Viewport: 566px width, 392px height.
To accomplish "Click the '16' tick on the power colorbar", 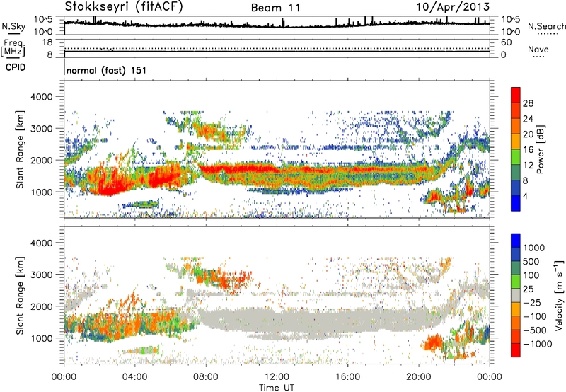I will [x=528, y=150].
